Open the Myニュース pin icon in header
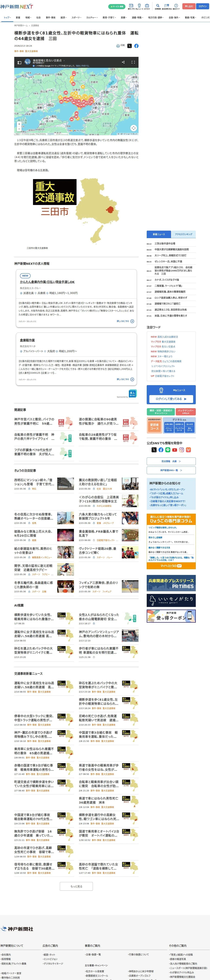This screenshot has height=980, width=210. tap(139, 6)
